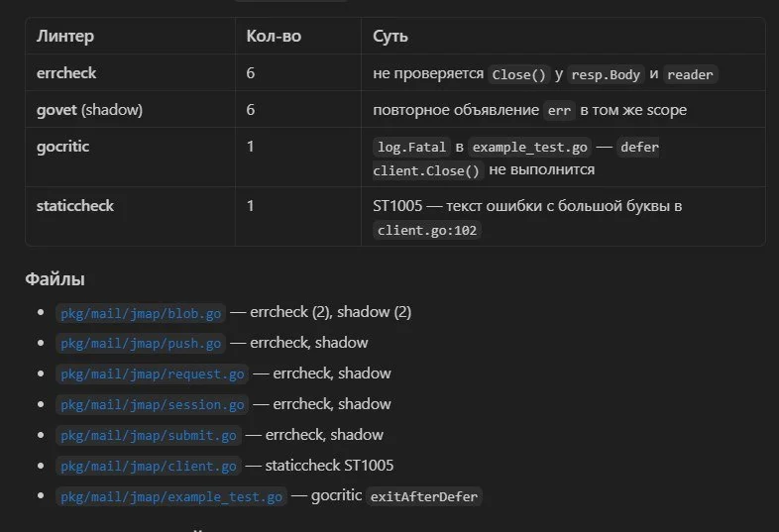This screenshot has height=532, width=779.
Task: Open the pkg/mail/jmap/client.go link
Action: point(149,467)
